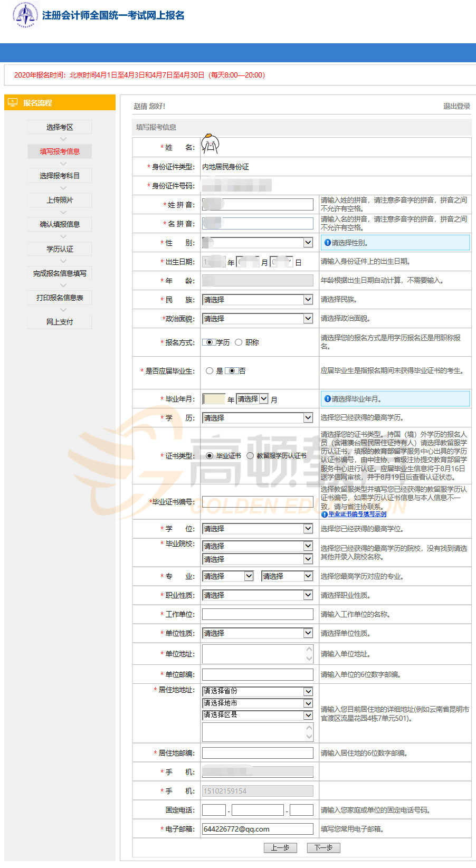Click the 工作单位 text field
Screen dimensions: 476x868
tap(258, 614)
